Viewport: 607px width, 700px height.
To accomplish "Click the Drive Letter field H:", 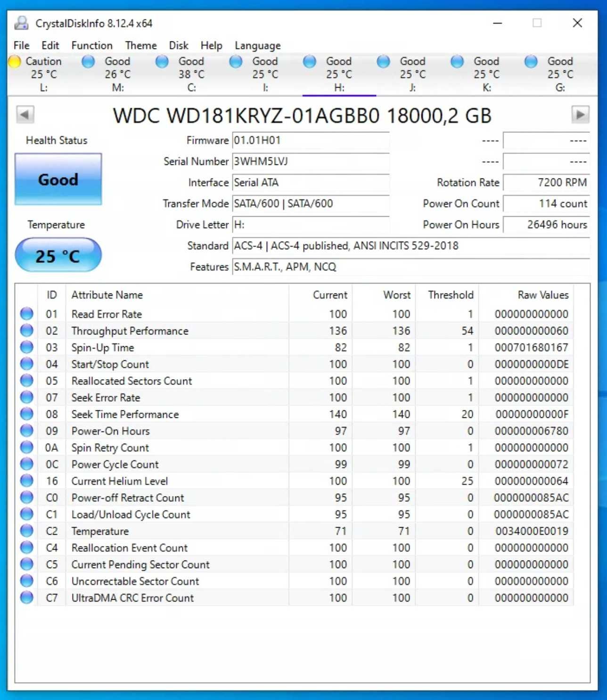I will 311,225.
